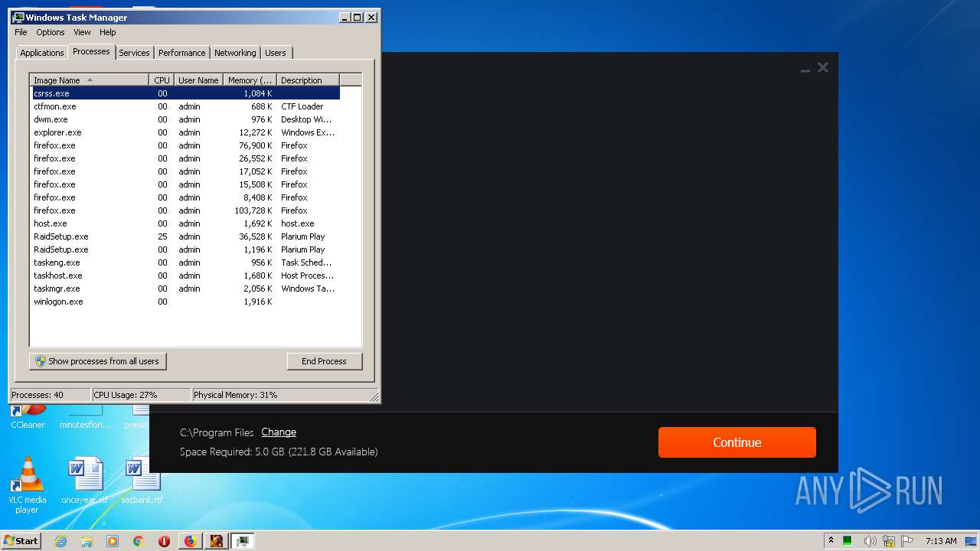980x551 pixels.
Task: Click the Start button
Action: [x=21, y=541]
